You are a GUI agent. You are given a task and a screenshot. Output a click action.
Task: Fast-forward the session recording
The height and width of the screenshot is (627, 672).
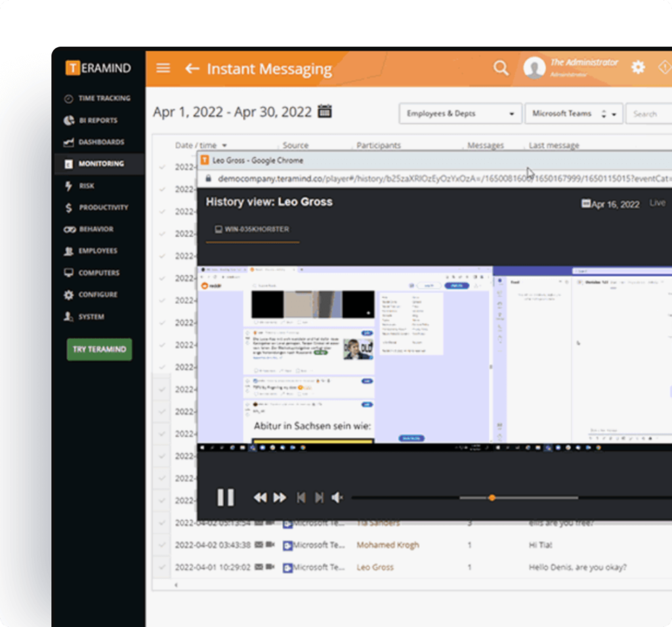click(280, 498)
